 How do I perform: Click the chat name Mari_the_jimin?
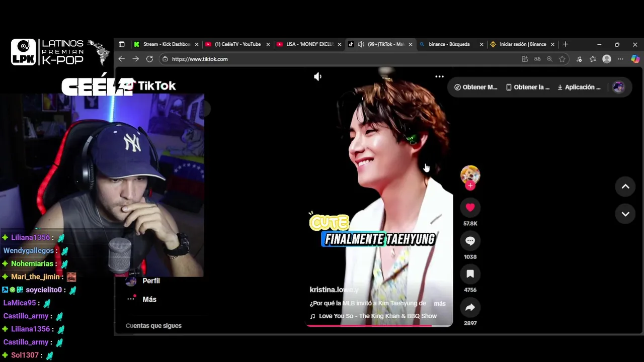click(x=36, y=277)
